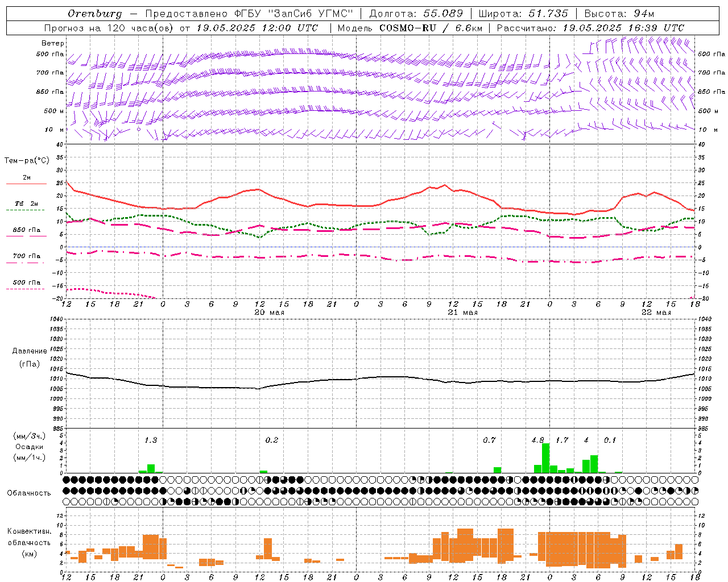
Task: Click the 0.7 precipitation total value
Action: point(489,440)
